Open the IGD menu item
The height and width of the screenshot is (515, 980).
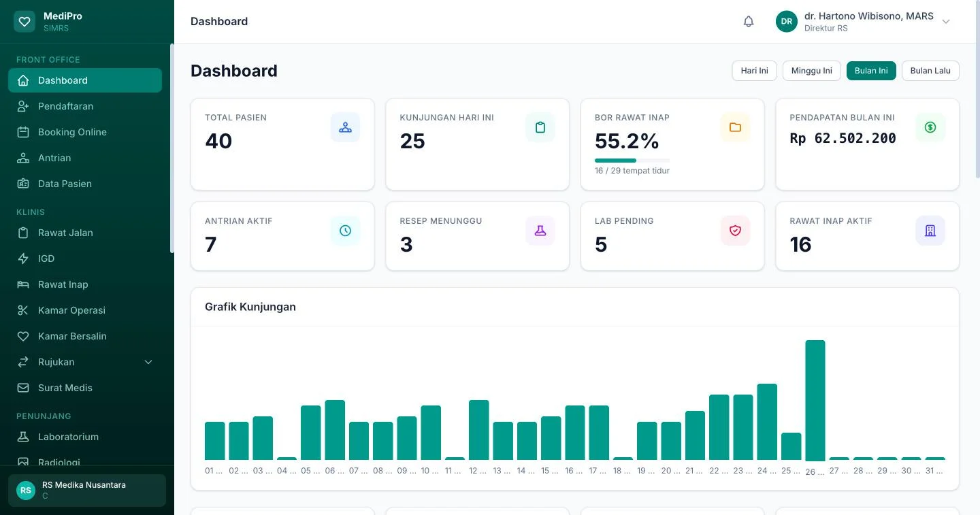(85, 259)
